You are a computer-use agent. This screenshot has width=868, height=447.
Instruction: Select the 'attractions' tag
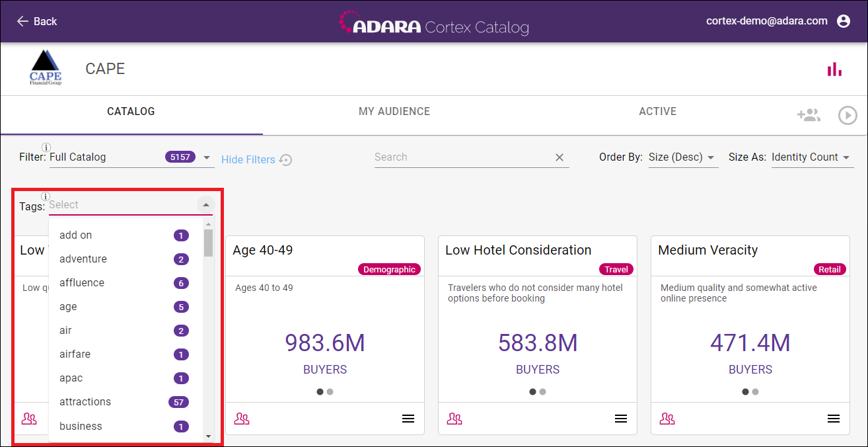coord(126,402)
